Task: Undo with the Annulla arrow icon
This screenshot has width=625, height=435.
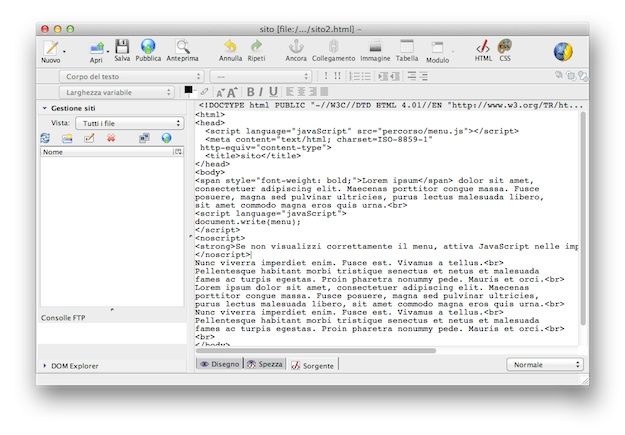Action: [x=230, y=46]
